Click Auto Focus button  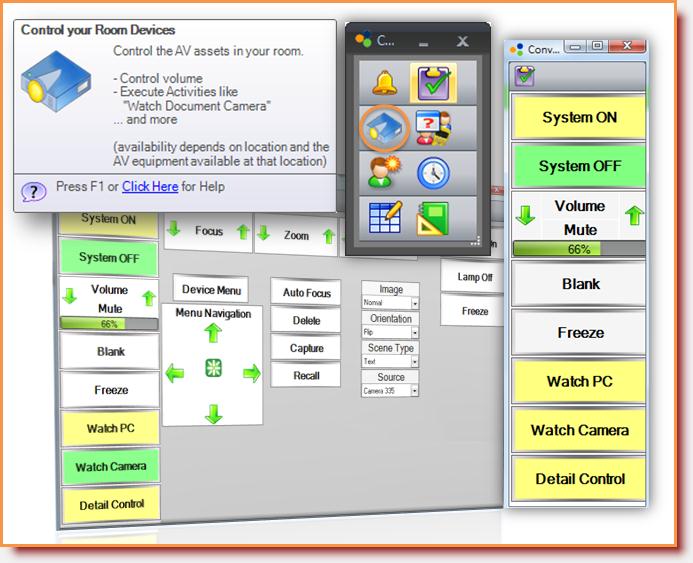pyautogui.click(x=306, y=293)
